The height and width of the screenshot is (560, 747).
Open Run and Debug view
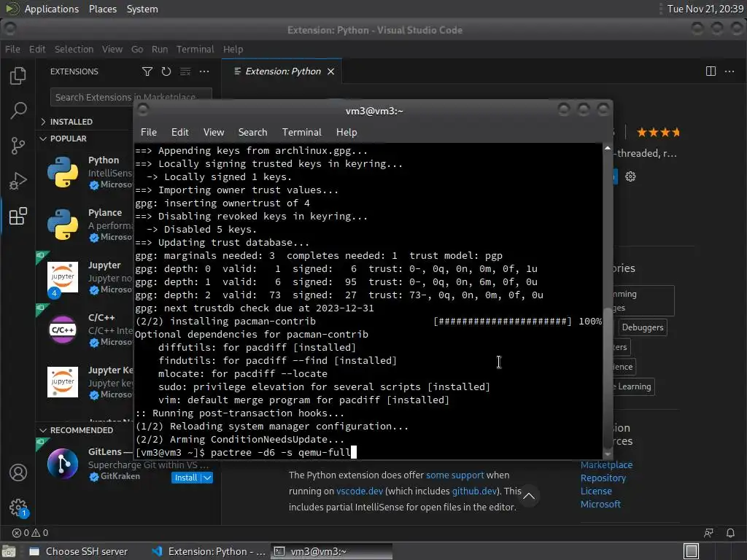pos(18,181)
